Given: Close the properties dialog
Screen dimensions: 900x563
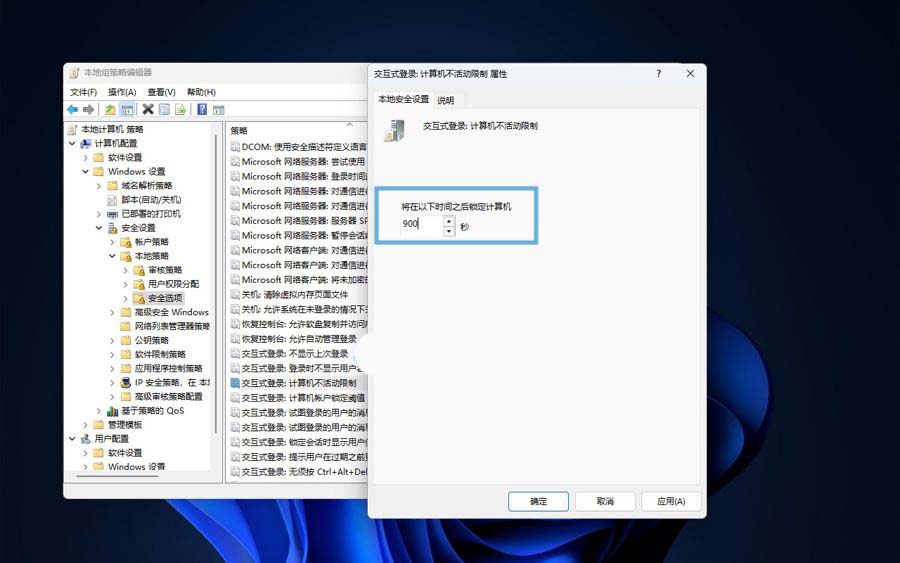Looking at the screenshot, I should pos(690,73).
